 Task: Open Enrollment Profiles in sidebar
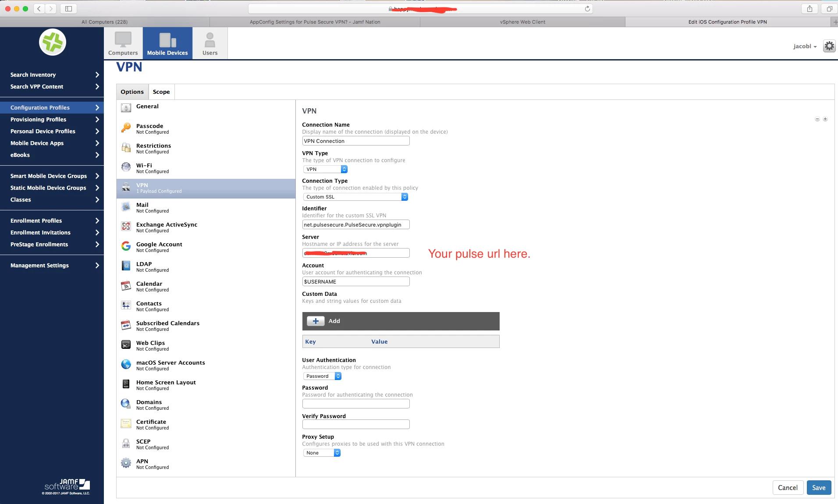pos(52,220)
